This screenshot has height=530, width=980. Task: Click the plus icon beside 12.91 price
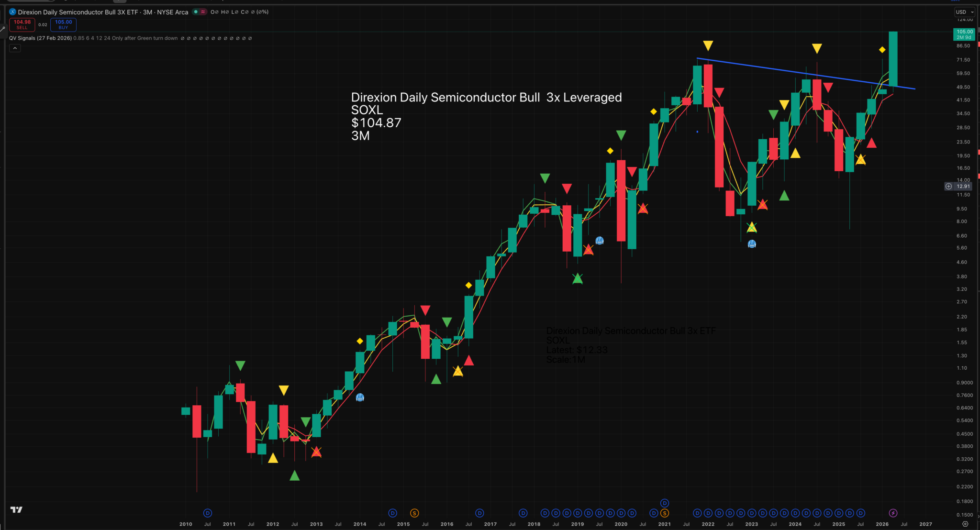click(948, 186)
